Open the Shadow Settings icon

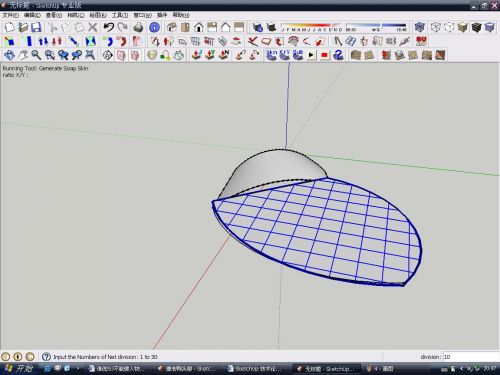point(257,27)
